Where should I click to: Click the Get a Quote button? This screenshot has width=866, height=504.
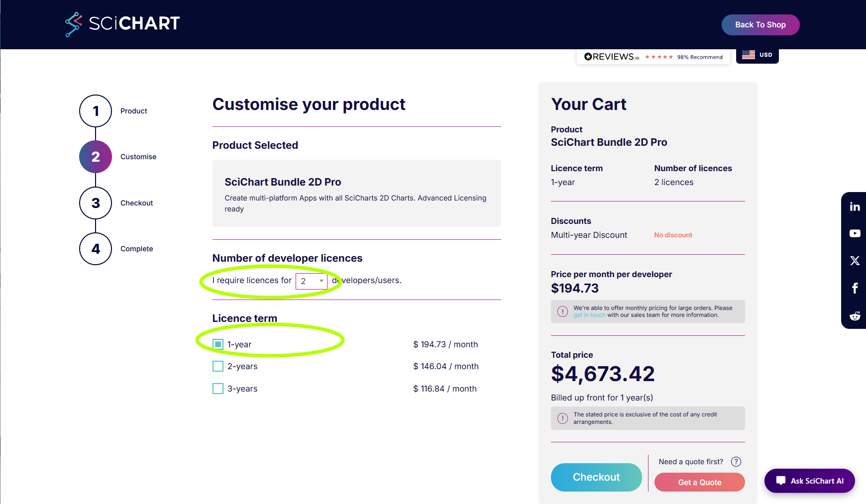(699, 482)
